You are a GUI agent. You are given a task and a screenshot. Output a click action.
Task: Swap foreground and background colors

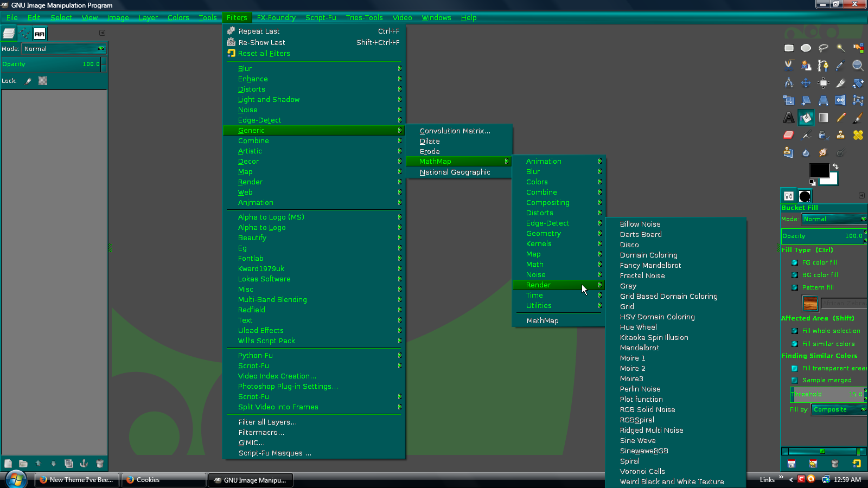tap(835, 166)
